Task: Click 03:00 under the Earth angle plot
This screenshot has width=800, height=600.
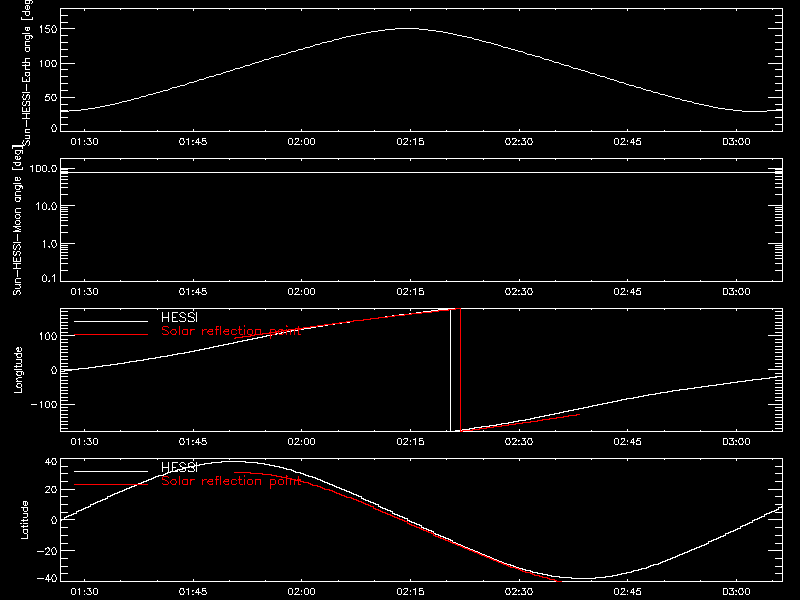Action: point(736,141)
